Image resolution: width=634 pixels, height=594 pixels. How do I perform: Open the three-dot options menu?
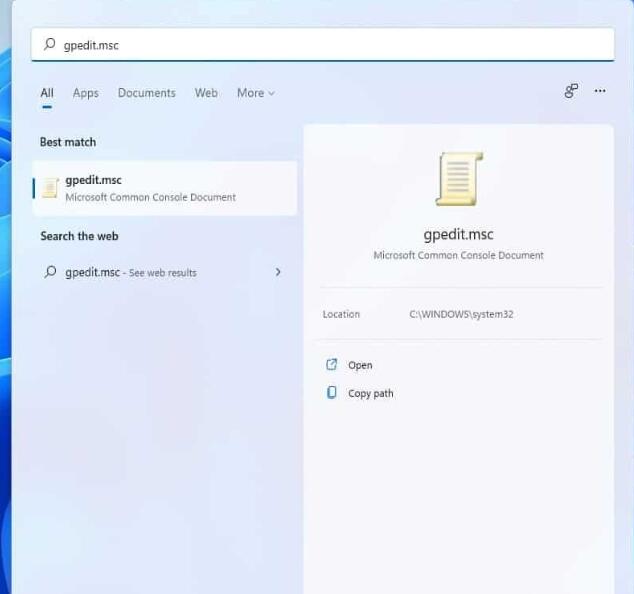tap(600, 91)
